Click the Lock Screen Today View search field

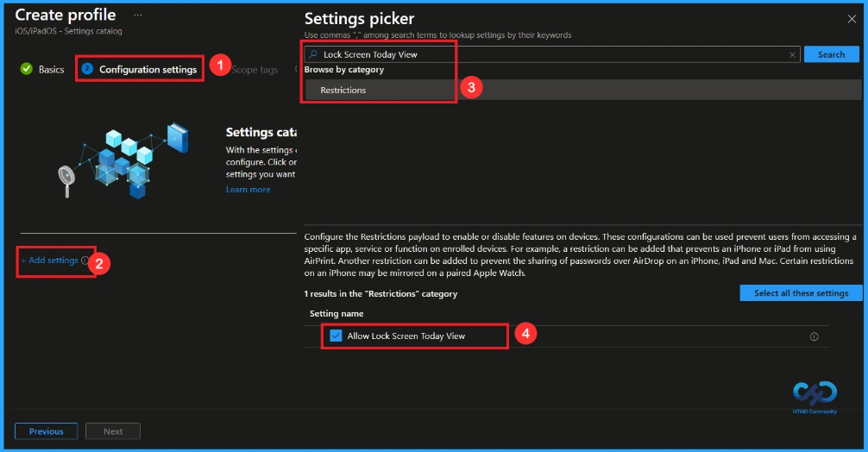552,54
